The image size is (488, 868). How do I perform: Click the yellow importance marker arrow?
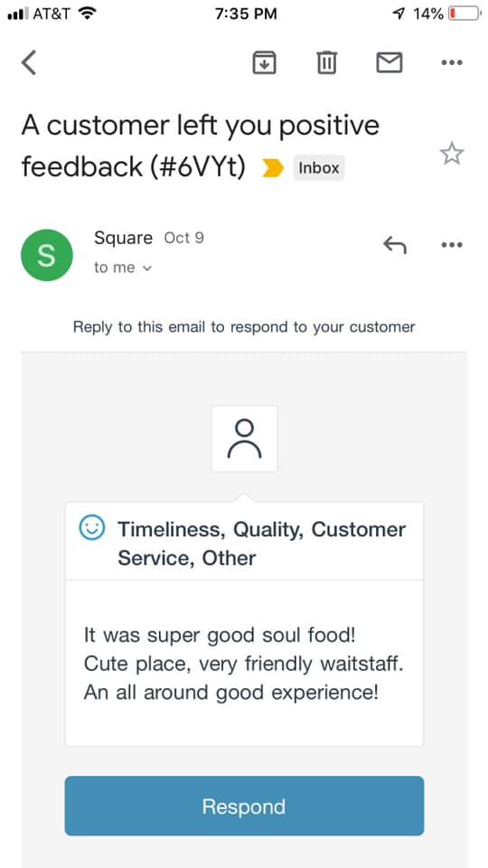(x=273, y=168)
